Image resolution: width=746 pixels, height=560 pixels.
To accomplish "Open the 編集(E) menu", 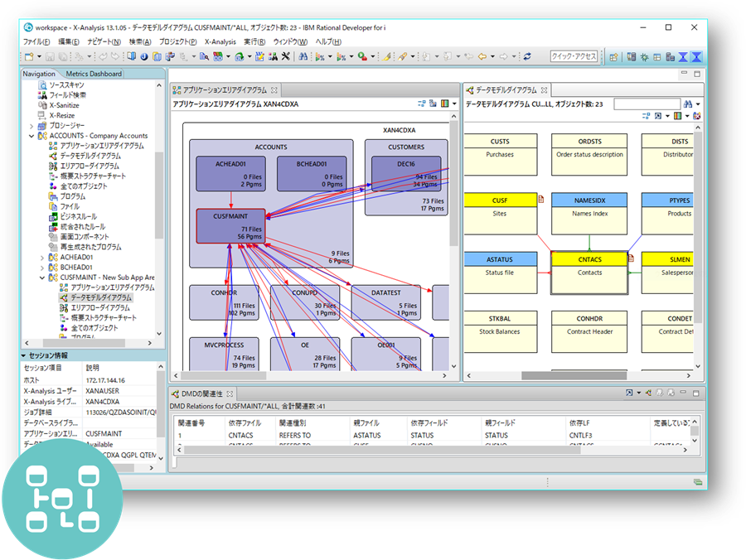I will 69,41.
